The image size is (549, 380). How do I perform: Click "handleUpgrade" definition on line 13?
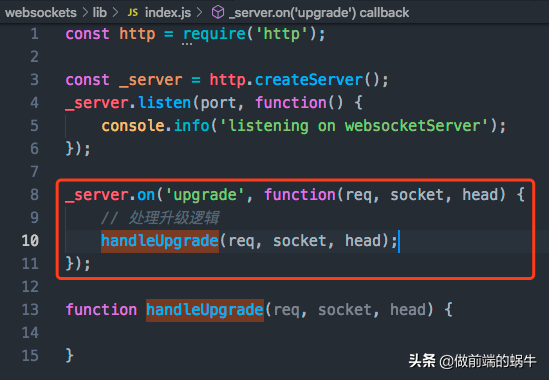[205, 310]
